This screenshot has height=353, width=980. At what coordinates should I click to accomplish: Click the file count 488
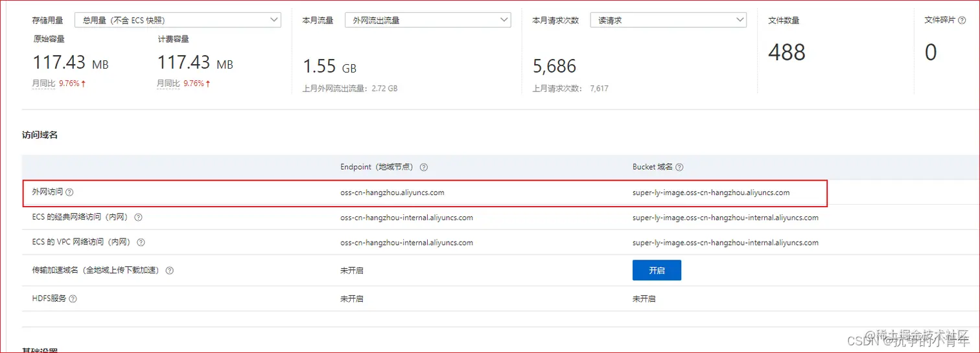click(x=787, y=52)
